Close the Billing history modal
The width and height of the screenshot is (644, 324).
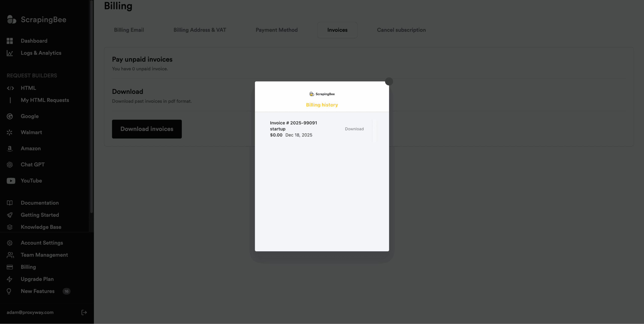389,81
